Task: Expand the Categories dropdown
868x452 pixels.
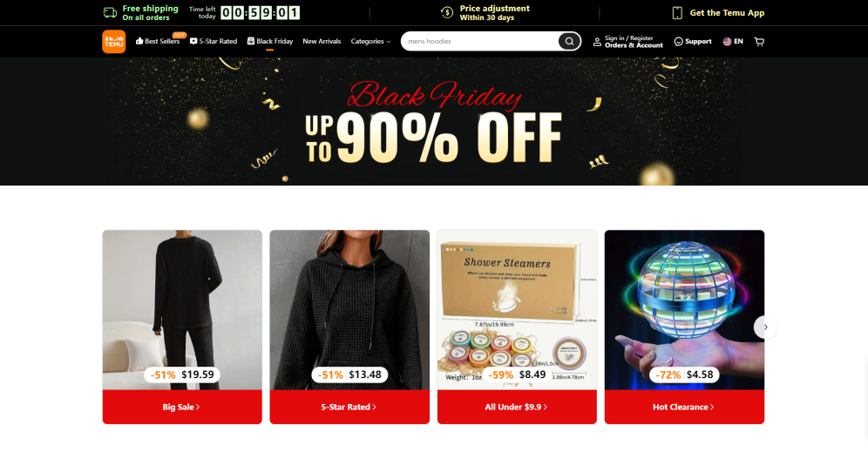Action: 370,42
